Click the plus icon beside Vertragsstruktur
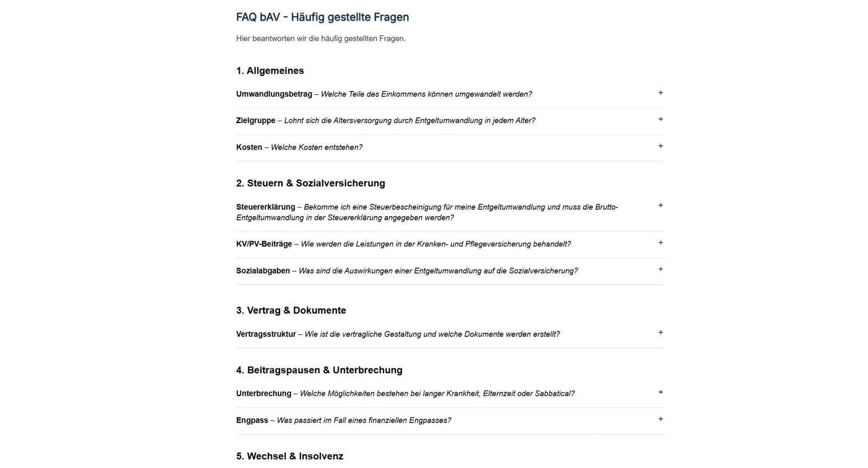The image size is (868, 468). tap(660, 333)
